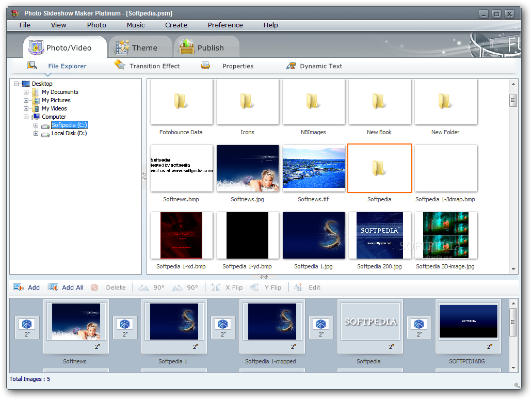
Task: Select the Softpedia 200.jpg thumbnail
Action: [x=379, y=236]
